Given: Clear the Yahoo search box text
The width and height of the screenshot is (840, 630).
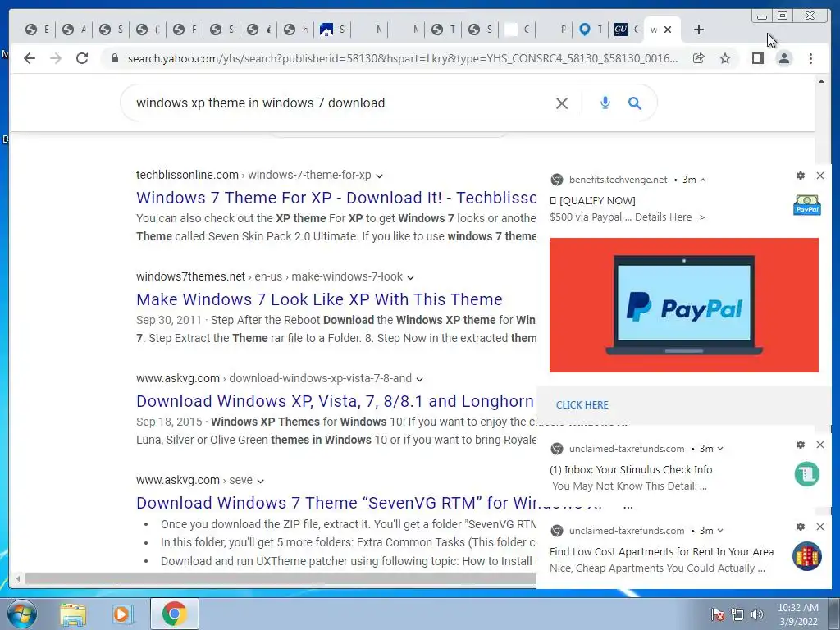Looking at the screenshot, I should (x=561, y=103).
